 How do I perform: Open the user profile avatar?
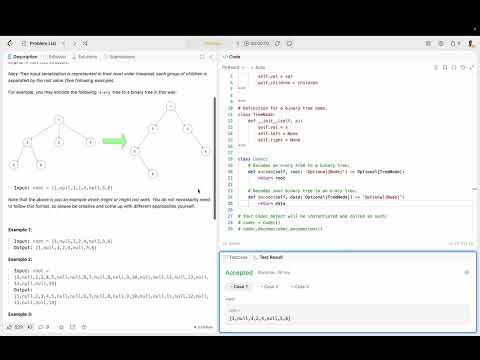pos(471,43)
